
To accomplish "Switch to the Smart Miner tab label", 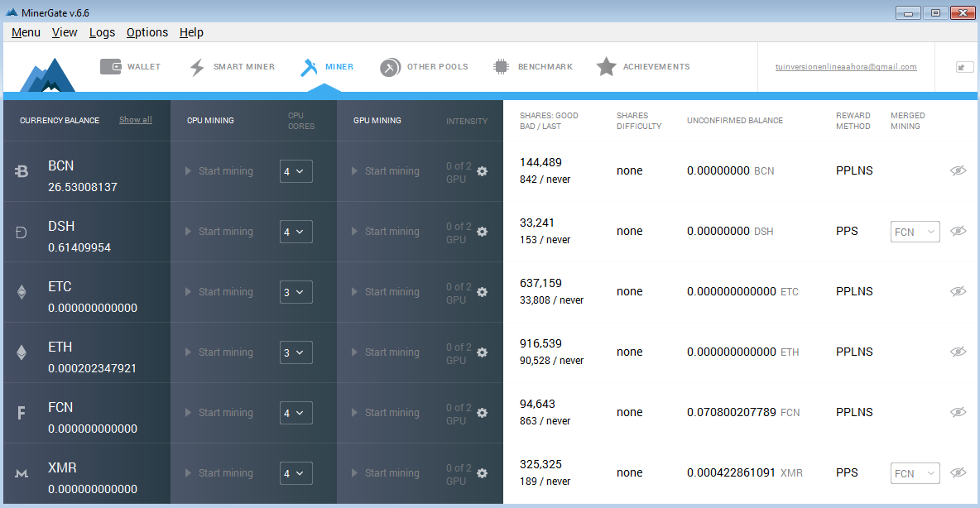I will coord(243,67).
